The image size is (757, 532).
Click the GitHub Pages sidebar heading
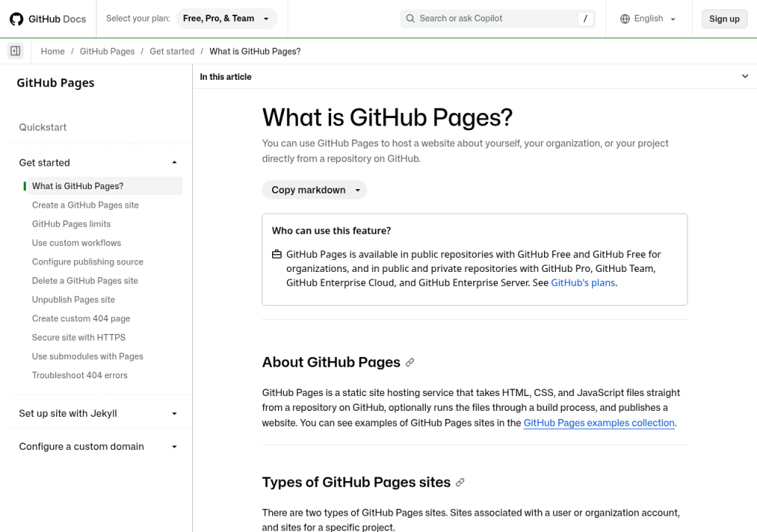(x=55, y=83)
